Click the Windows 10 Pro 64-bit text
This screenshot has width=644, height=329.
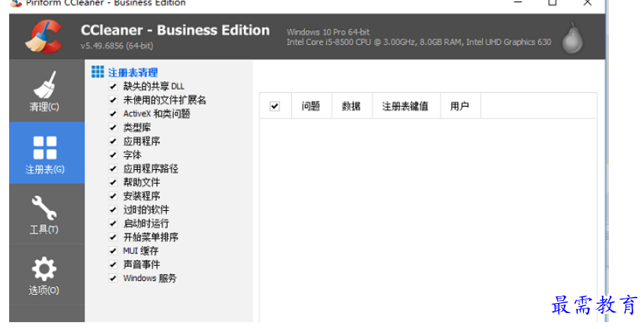point(328,31)
